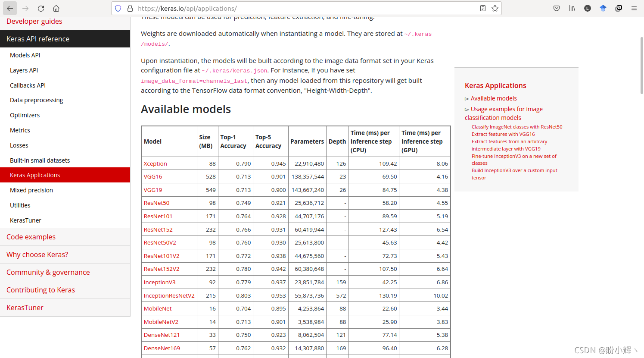Open the ResNet152 model link

158,229
